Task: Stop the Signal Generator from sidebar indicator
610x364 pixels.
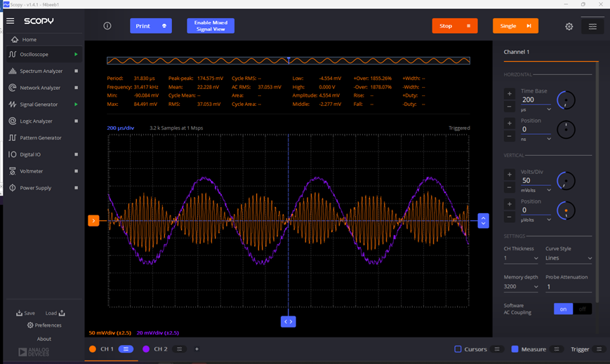Action: coord(77,105)
